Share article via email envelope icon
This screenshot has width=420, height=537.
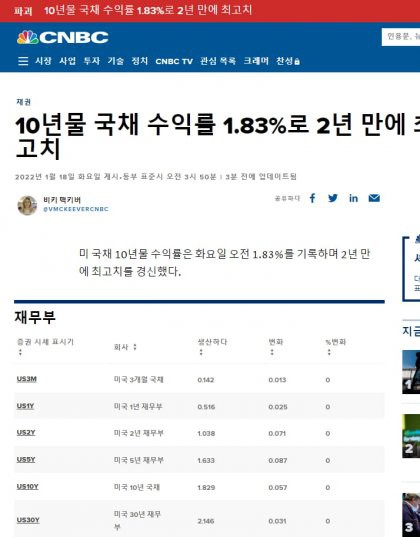pos(374,198)
